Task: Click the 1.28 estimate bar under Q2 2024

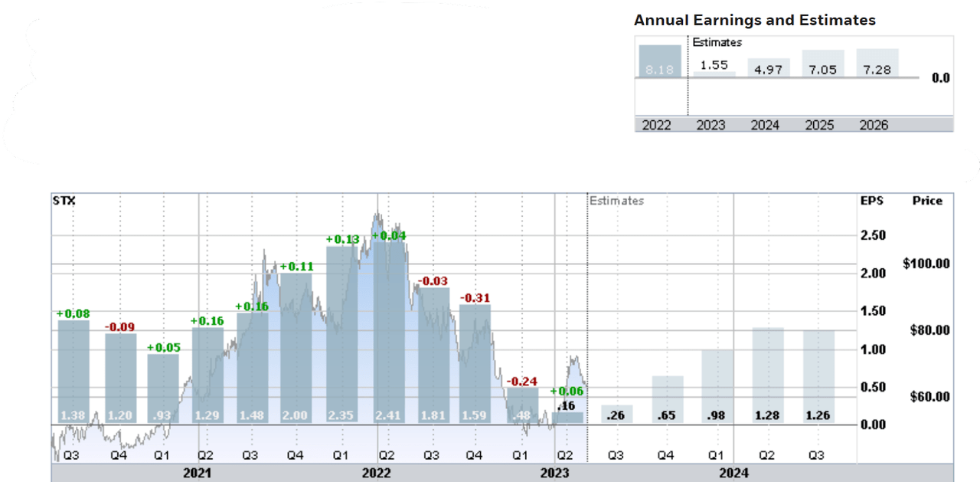Action: pyautogui.click(x=766, y=375)
